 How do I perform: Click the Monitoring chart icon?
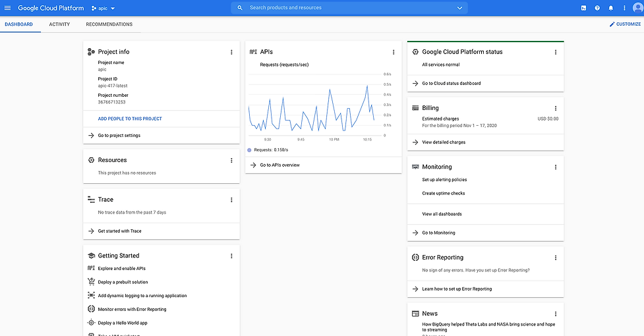coord(415,167)
